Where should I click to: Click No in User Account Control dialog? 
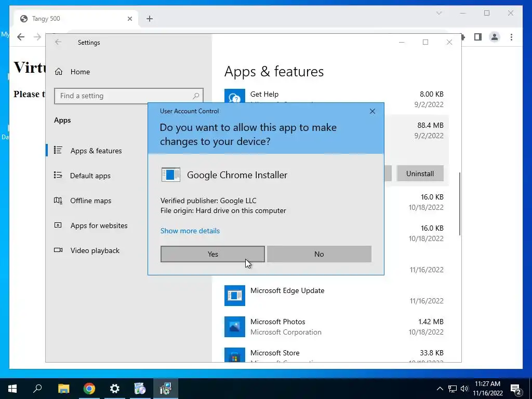pyautogui.click(x=319, y=254)
